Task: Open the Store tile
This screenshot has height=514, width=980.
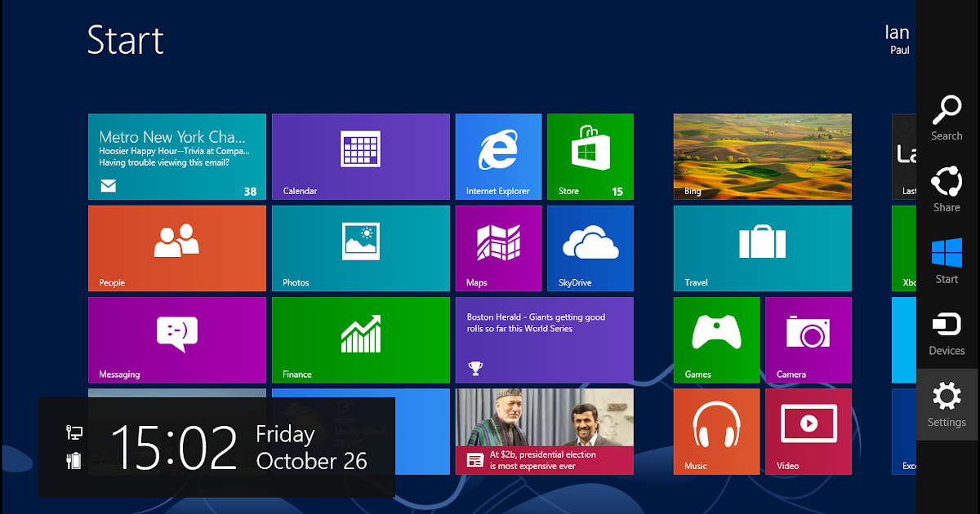Action: pos(590,157)
